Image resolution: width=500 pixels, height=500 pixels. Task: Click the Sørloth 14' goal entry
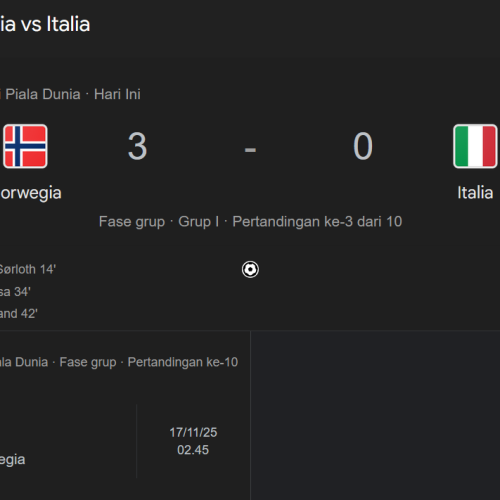coord(28,269)
